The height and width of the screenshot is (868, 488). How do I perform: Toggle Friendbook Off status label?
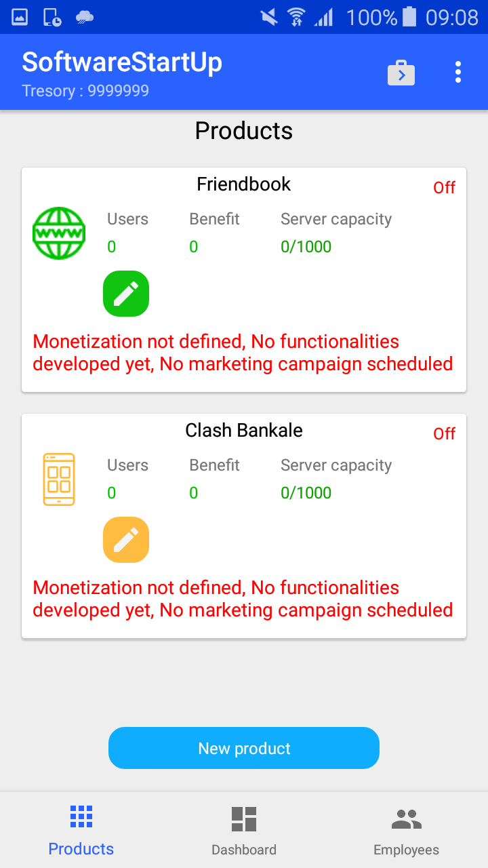click(x=445, y=188)
